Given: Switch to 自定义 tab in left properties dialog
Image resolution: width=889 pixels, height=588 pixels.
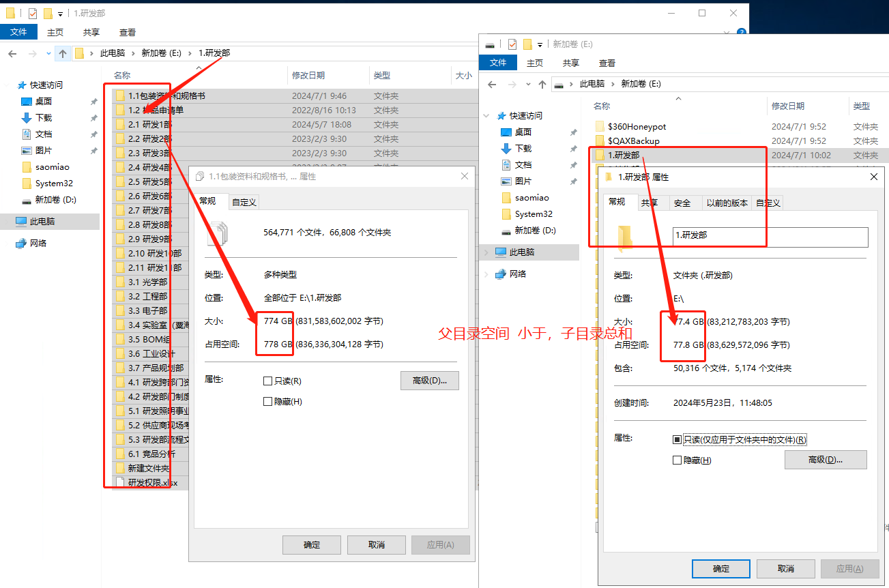Looking at the screenshot, I should pos(244,202).
